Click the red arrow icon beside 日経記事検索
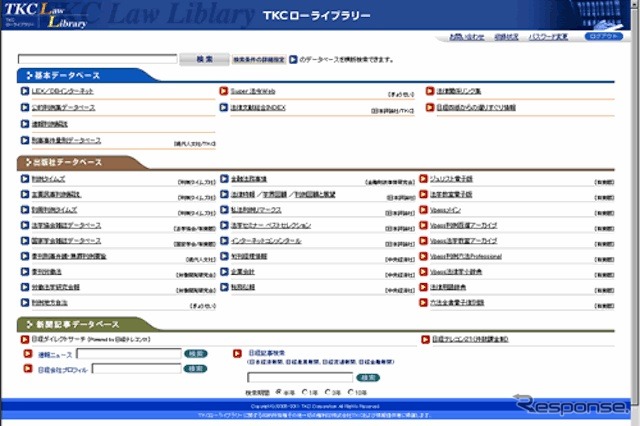 (x=237, y=353)
